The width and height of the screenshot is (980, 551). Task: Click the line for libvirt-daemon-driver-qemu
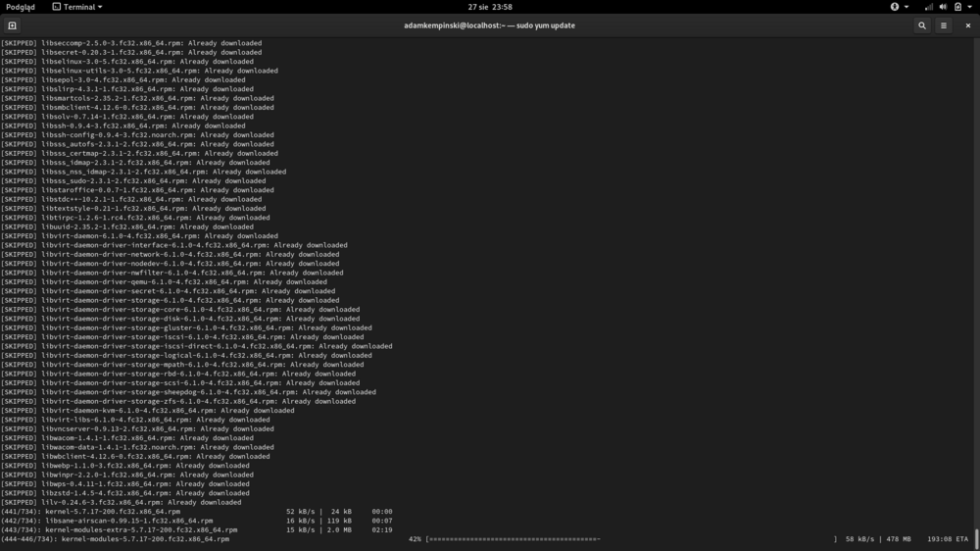pyautogui.click(x=164, y=282)
